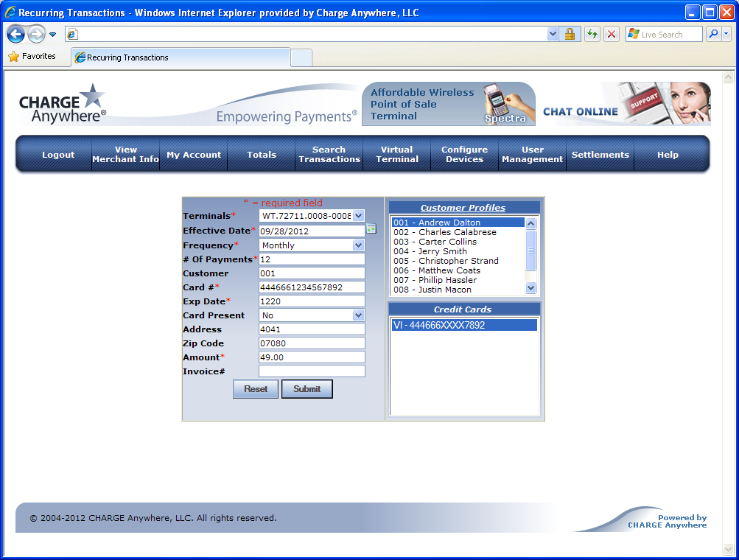
Task: Click the browser Back arrow button
Action: (x=16, y=34)
